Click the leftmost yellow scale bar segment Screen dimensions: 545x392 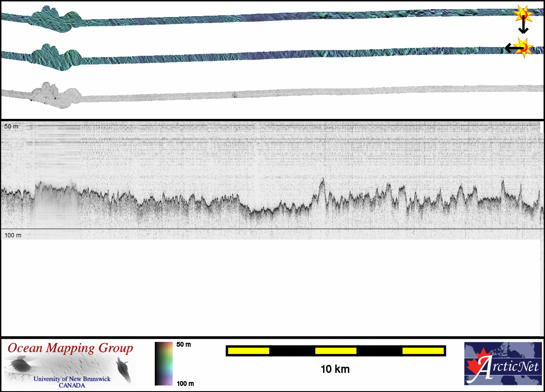pyautogui.click(x=249, y=351)
